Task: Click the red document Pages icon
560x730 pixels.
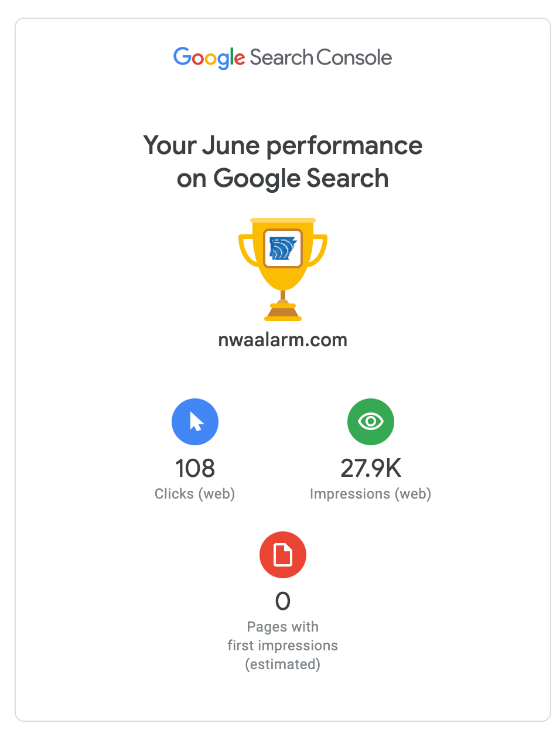Action: pyautogui.click(x=283, y=555)
